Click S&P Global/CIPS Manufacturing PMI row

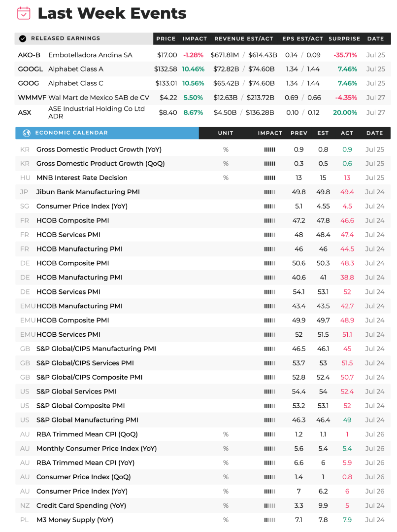point(203,349)
